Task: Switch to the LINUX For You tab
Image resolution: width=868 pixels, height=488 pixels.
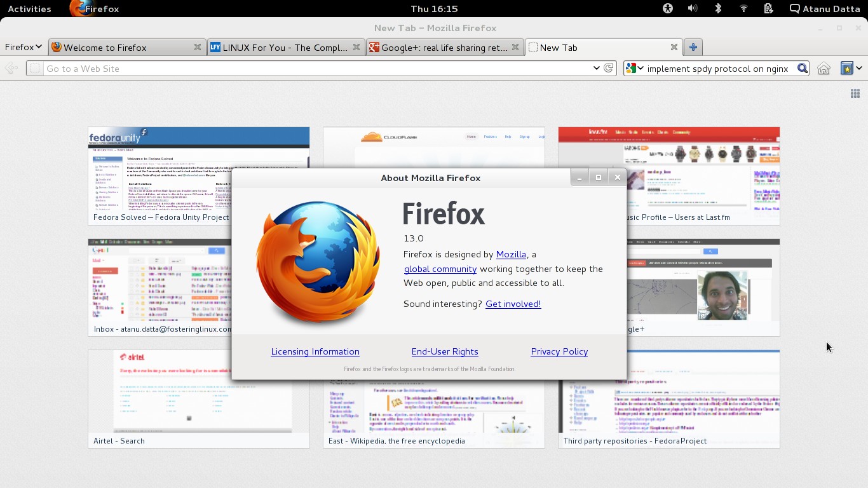Action: 280,48
